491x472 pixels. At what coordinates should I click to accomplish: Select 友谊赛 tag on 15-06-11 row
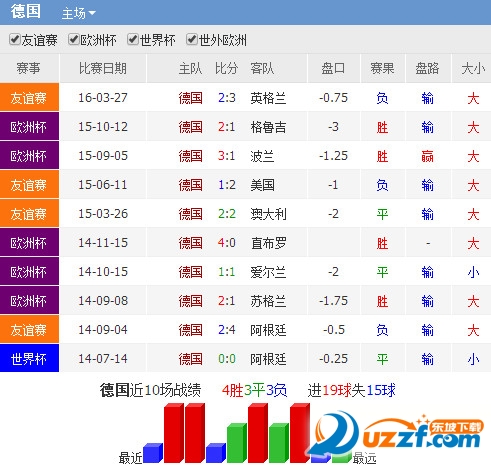tap(29, 184)
